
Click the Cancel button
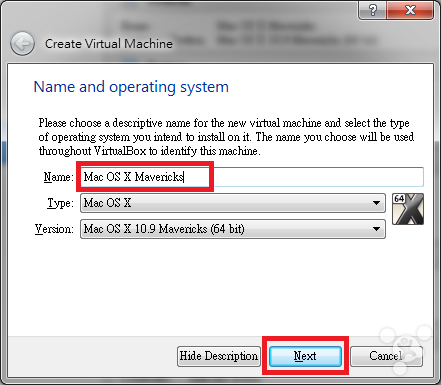tap(386, 356)
